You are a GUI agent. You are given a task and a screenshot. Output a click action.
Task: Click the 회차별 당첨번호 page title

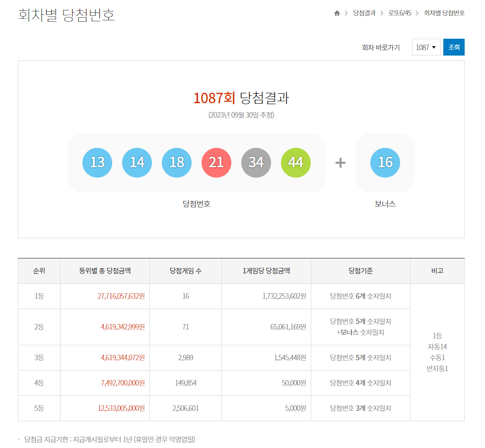67,15
